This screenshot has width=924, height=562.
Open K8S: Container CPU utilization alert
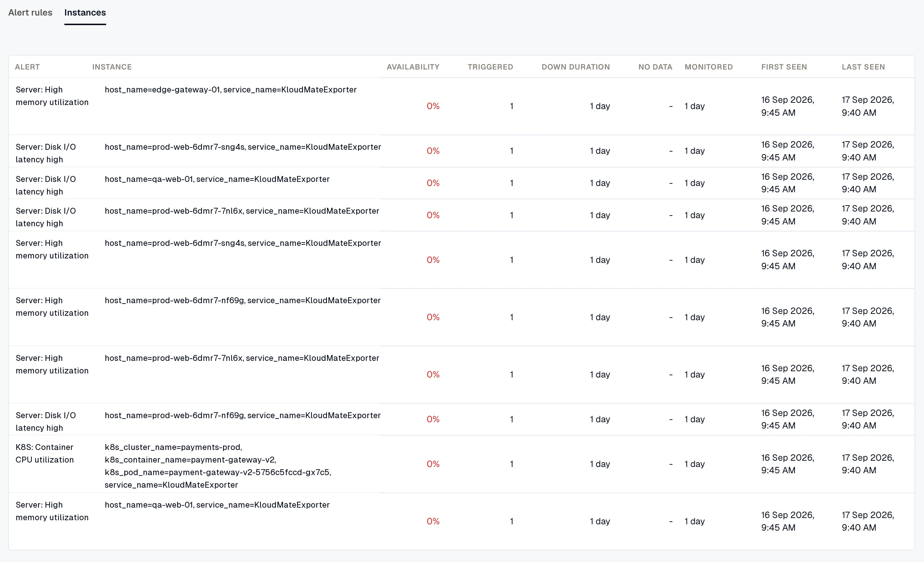(45, 453)
